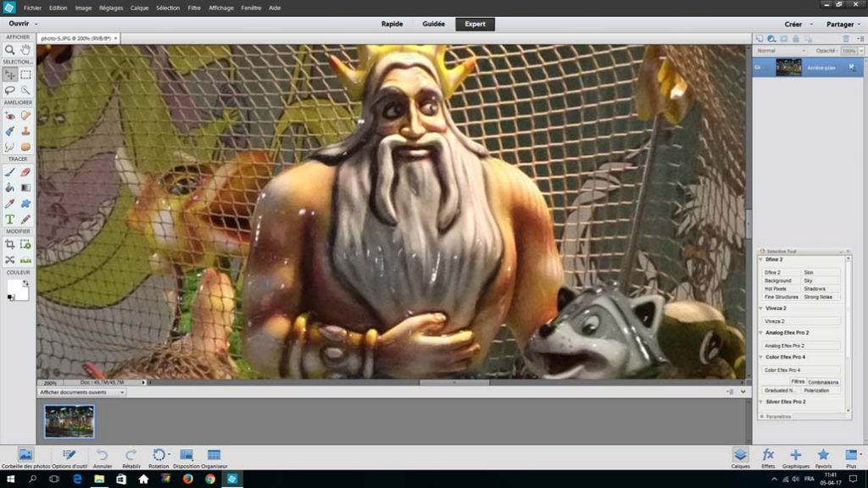The width and height of the screenshot is (868, 488).
Task: Open the Organiseur button
Action: tap(214, 457)
